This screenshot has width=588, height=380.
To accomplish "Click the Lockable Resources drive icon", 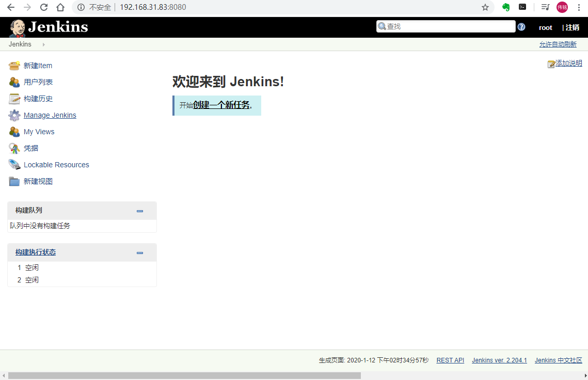I will pos(14,165).
